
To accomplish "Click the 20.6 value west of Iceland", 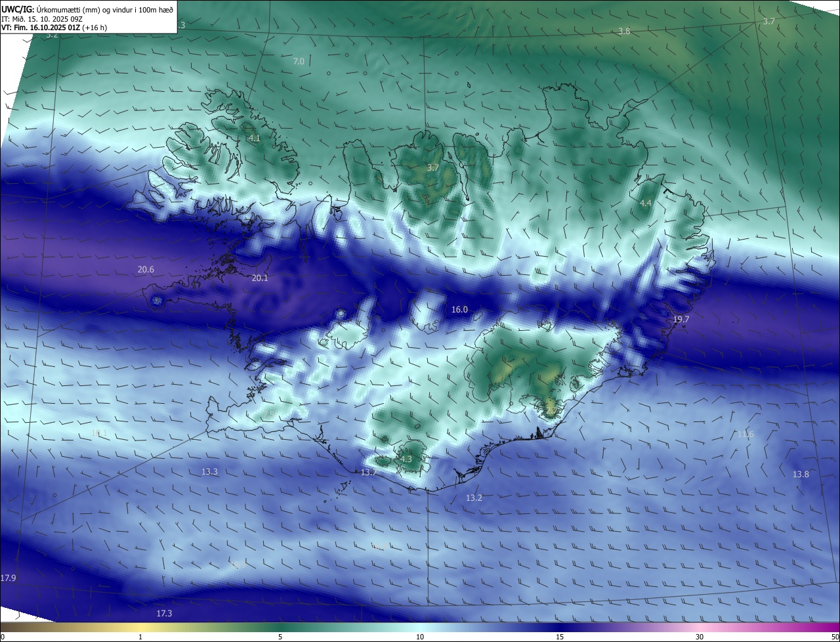I will [x=146, y=270].
